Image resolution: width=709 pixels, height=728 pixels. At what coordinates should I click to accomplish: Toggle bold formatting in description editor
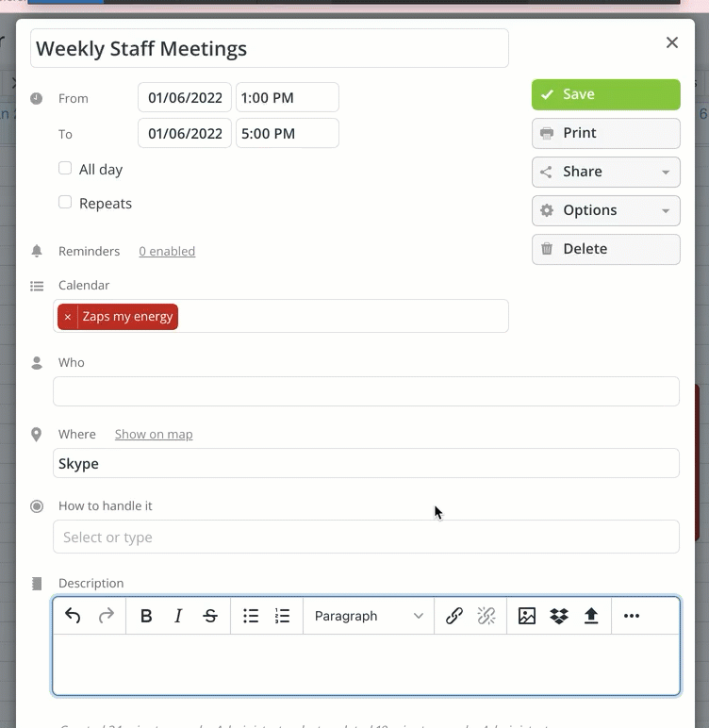[146, 616]
